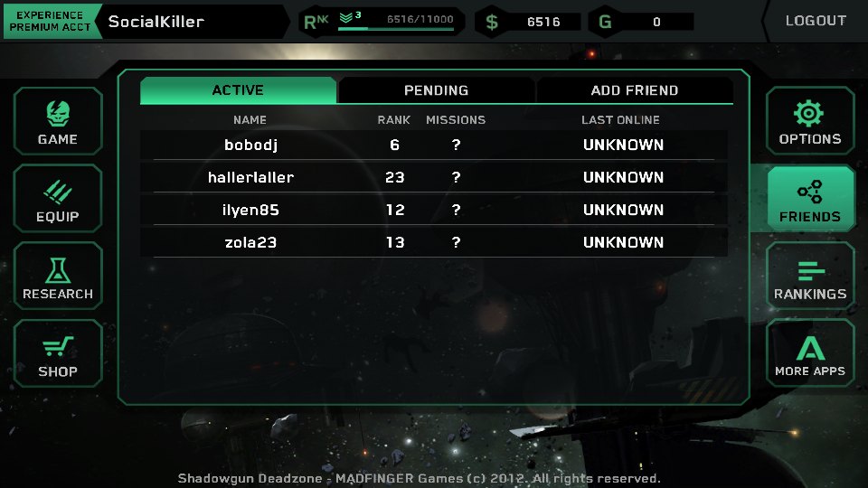Click the dollar money icon
The width and height of the screenshot is (868, 488).
[x=492, y=22]
